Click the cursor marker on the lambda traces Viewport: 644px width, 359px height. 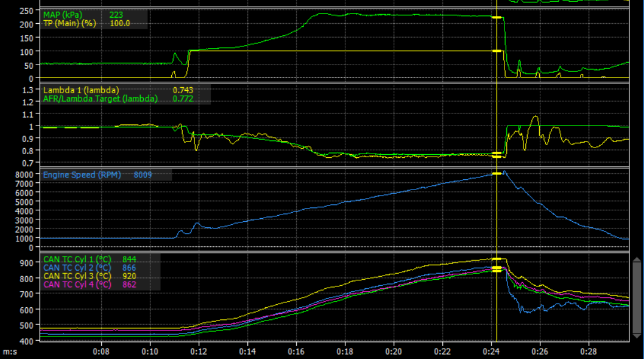coord(497,155)
